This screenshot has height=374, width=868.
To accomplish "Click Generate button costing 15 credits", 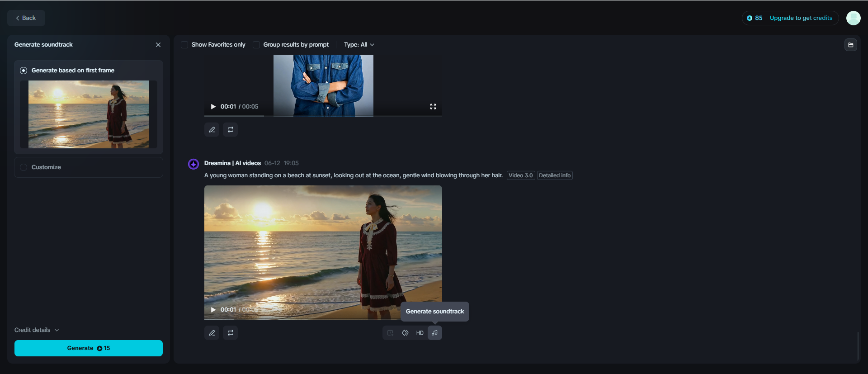I will 89,348.
